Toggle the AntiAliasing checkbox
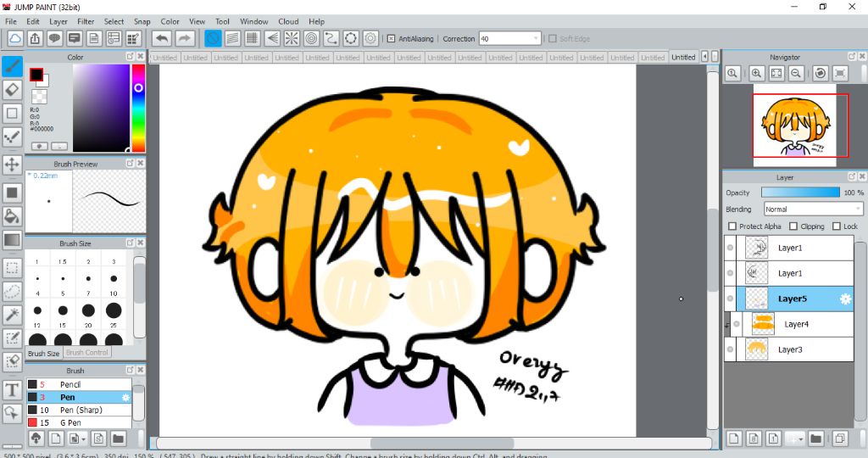This screenshot has width=868, height=458. point(391,39)
